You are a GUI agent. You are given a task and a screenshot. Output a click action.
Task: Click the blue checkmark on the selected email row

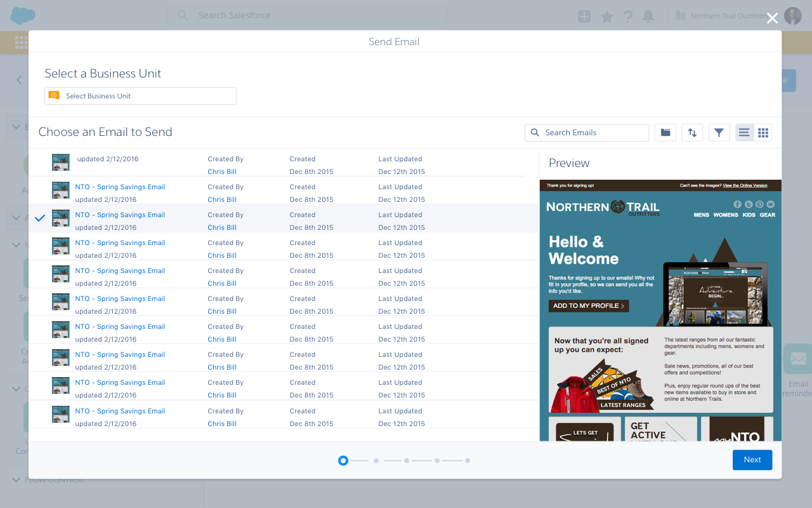click(40, 218)
